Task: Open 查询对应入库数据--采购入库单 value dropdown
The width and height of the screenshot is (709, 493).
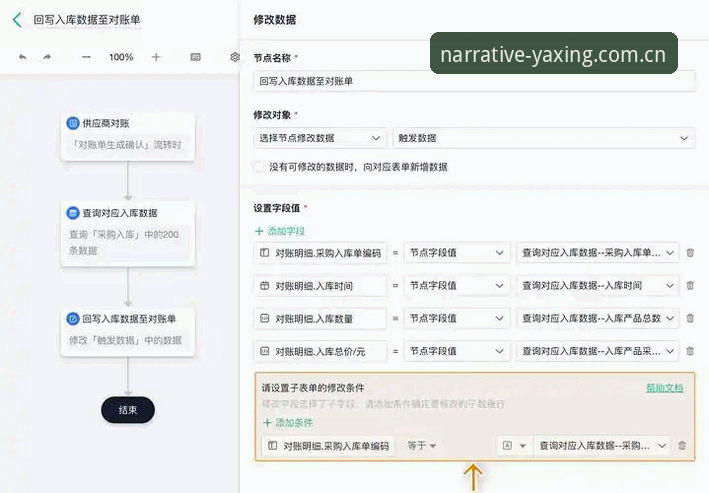Action: [597, 253]
